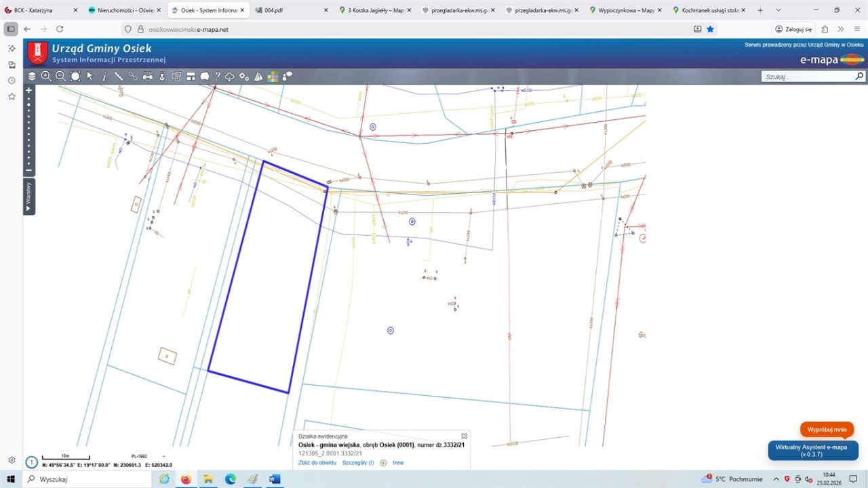Bookmark the page with the star icon
Image resolution: width=868 pixels, height=488 pixels.
pyautogui.click(x=710, y=29)
